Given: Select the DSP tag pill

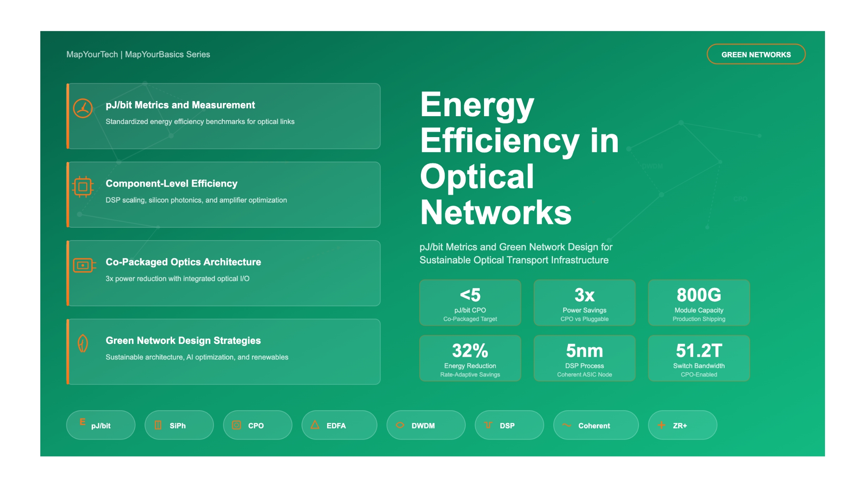Looking at the screenshot, I should coord(509,425).
